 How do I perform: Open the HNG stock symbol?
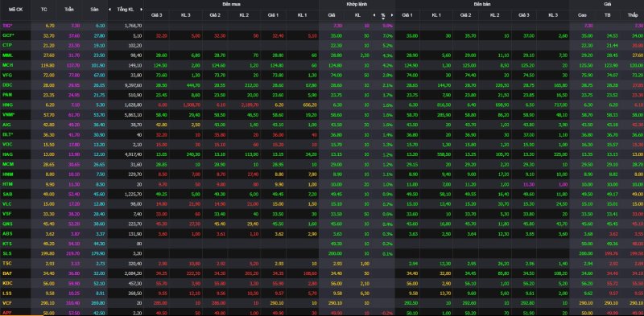point(7,105)
